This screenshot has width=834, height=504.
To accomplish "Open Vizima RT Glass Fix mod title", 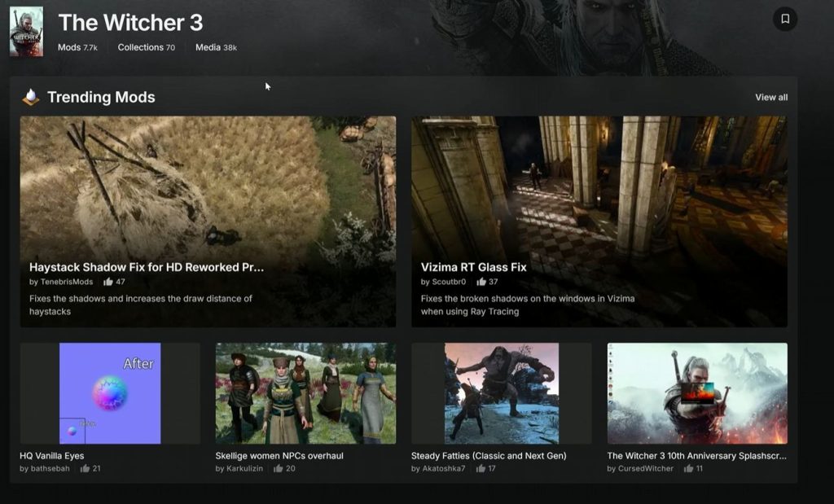I will pos(473,267).
